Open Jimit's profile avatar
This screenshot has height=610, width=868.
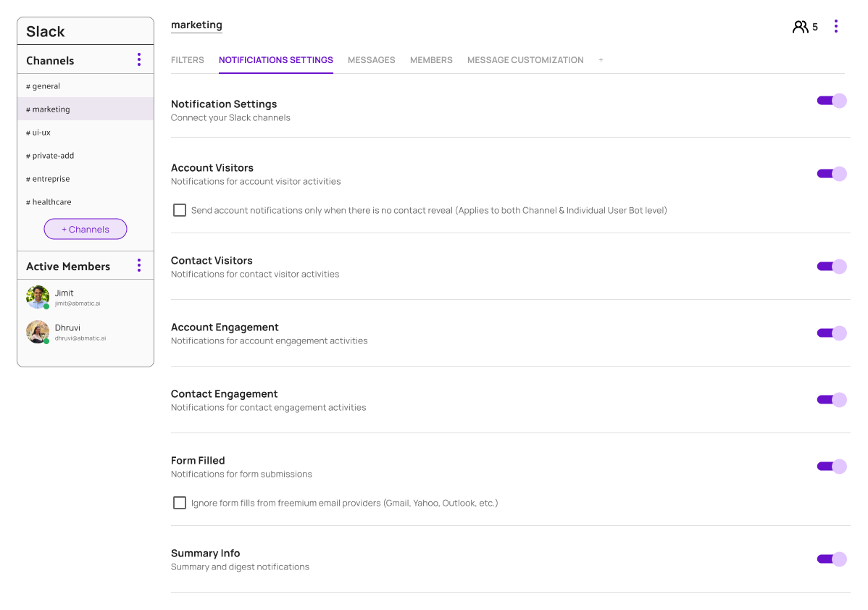pyautogui.click(x=37, y=297)
